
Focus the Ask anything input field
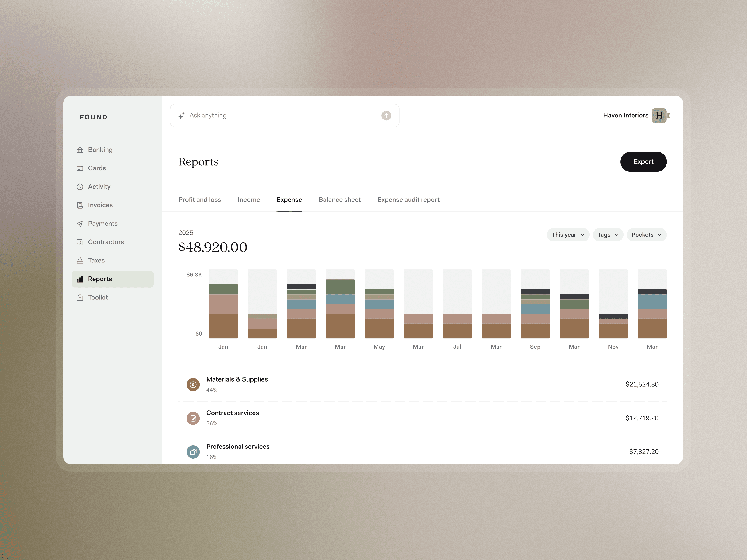280,115
